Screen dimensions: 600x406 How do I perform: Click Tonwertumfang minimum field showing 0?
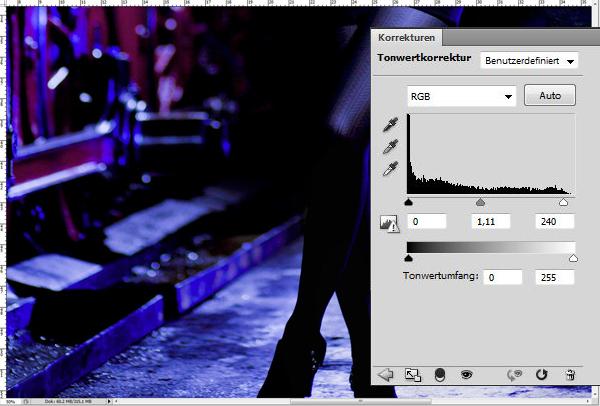503,277
